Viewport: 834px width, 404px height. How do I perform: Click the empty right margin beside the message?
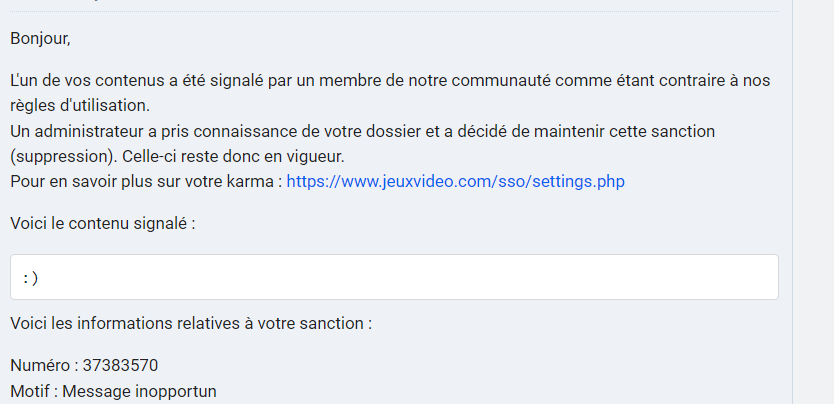(813, 202)
